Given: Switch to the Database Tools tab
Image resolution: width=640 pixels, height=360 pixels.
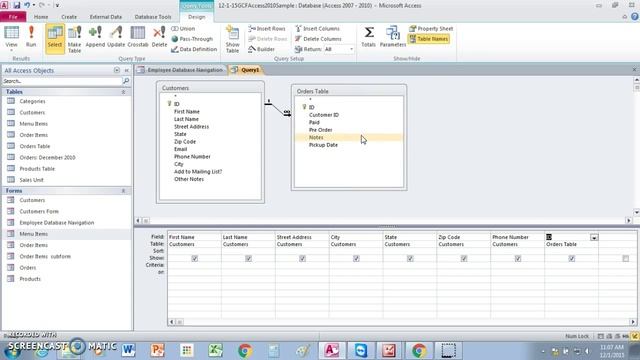Looking at the screenshot, I should (153, 17).
